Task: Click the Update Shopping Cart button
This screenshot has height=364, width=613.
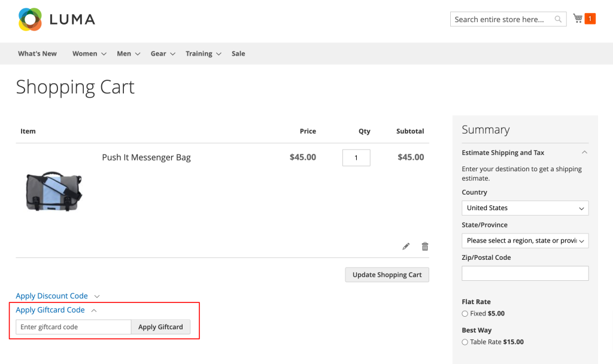Action: click(387, 275)
